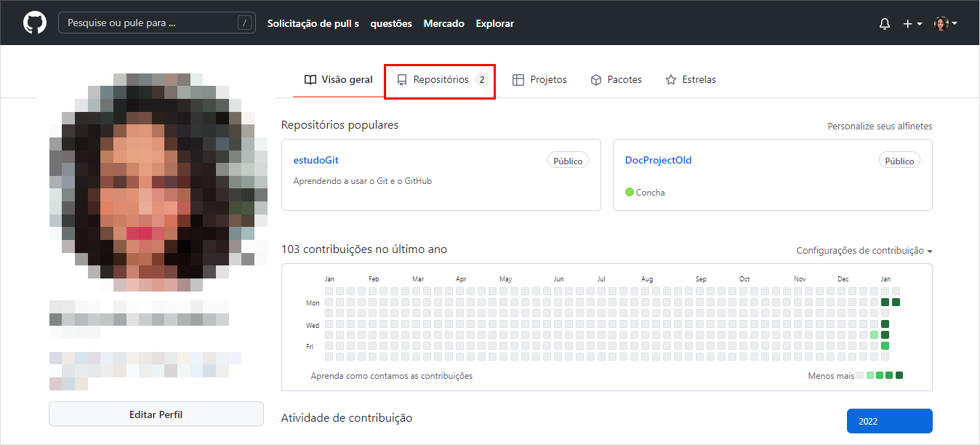The height and width of the screenshot is (445, 980).
Task: Click the slash key hint in the search bar
Action: coord(246,23)
